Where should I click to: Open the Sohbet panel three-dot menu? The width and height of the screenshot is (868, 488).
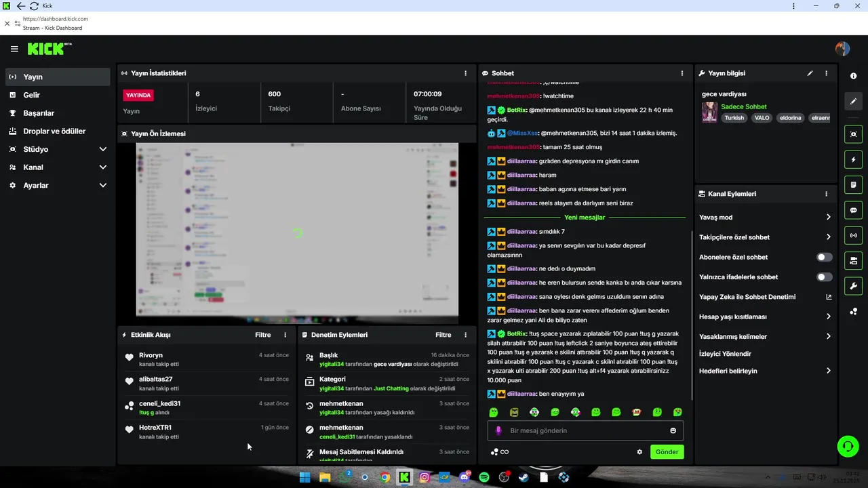pyautogui.click(x=682, y=73)
